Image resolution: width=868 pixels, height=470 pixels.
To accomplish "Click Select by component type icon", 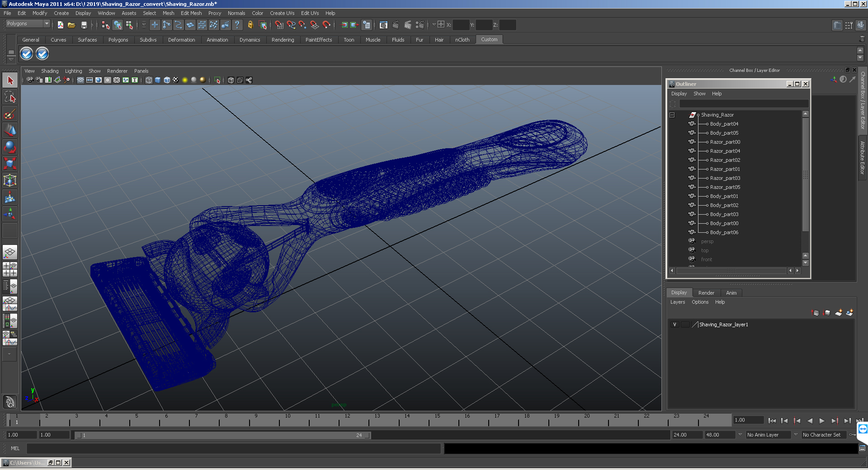I will (129, 25).
